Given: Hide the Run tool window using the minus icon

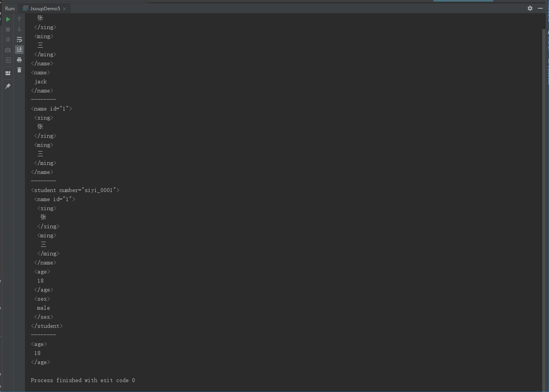Looking at the screenshot, I should 540,8.
